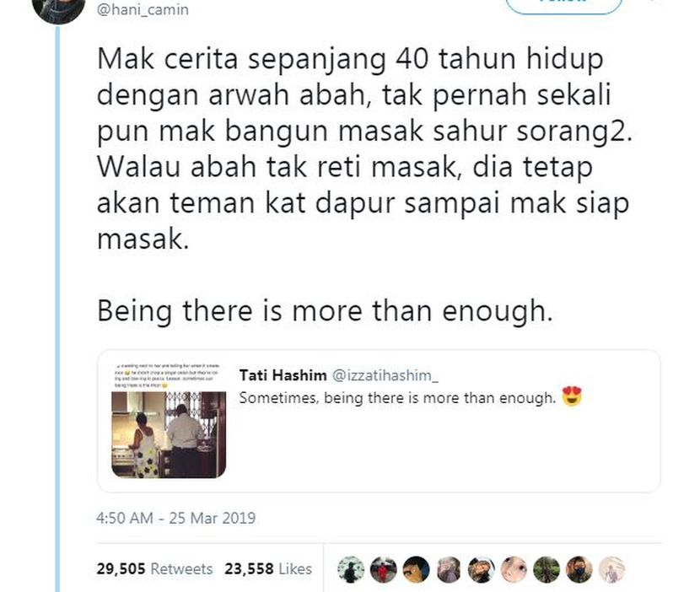
Task: Open the first liker avatar with dark silhouette
Action: [351, 570]
